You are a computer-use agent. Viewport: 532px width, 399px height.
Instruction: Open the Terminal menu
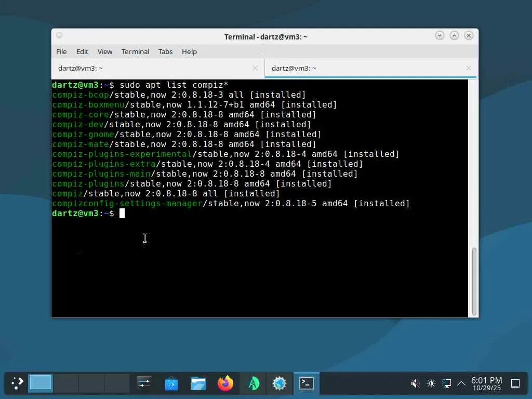pos(136,51)
